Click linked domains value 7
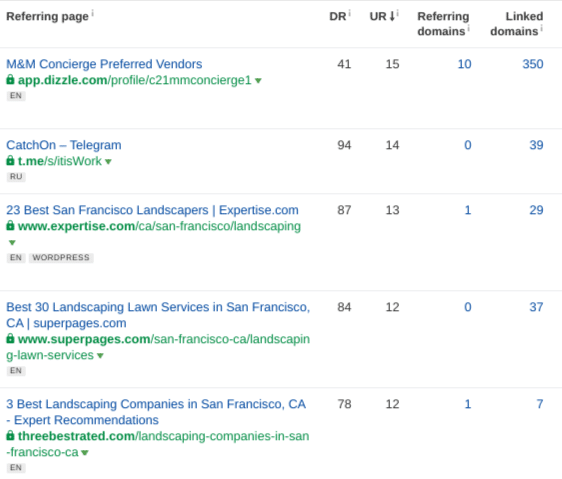Viewport: 562px width, 479px height. tap(540, 404)
